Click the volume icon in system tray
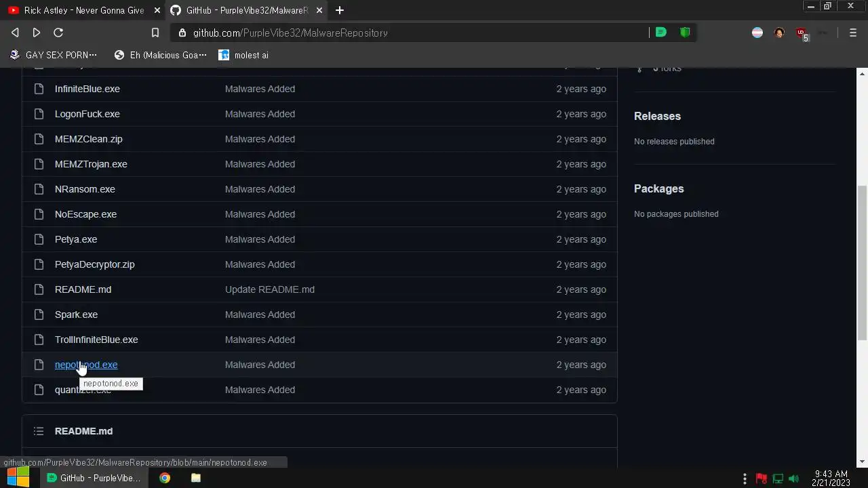This screenshot has height=488, width=868. [794, 479]
